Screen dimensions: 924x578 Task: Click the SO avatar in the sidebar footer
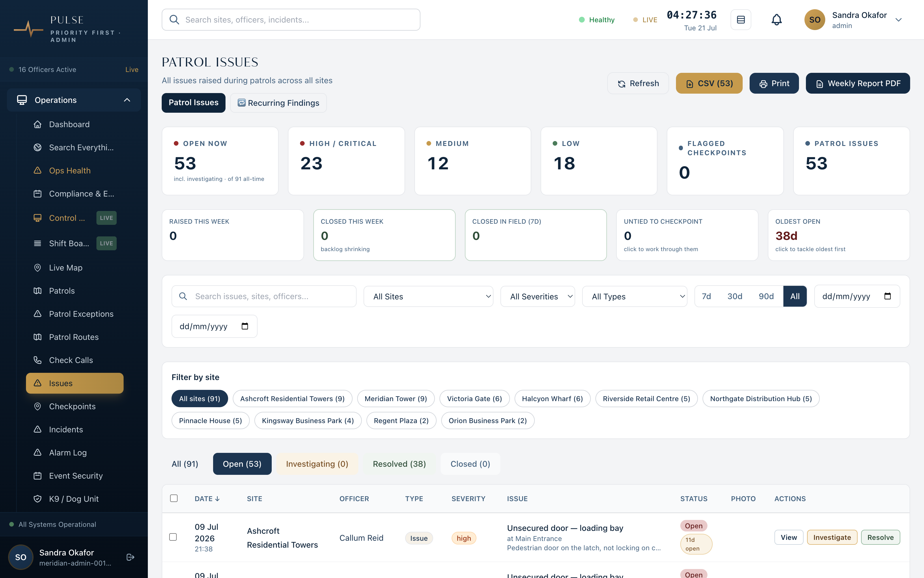pos(21,557)
